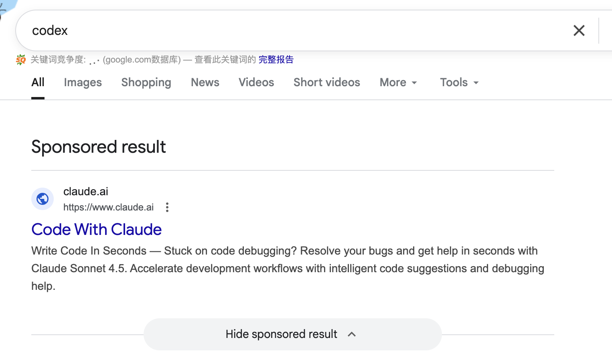Click the Sponsored result heading

click(99, 147)
